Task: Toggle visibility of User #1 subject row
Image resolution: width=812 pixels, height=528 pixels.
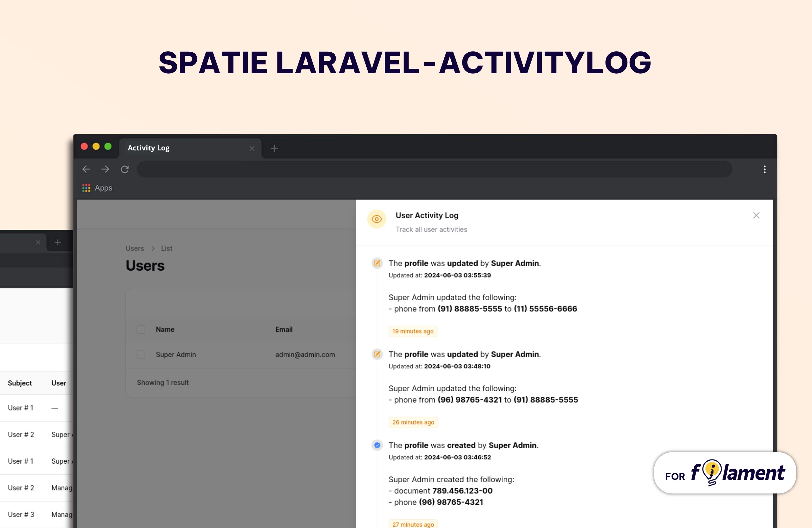Action: coord(21,408)
